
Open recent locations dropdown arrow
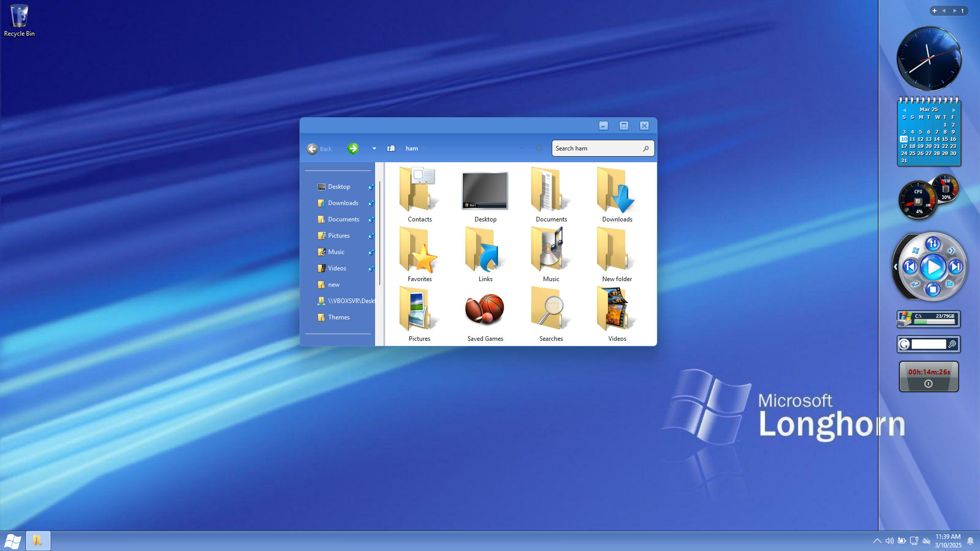[x=374, y=148]
